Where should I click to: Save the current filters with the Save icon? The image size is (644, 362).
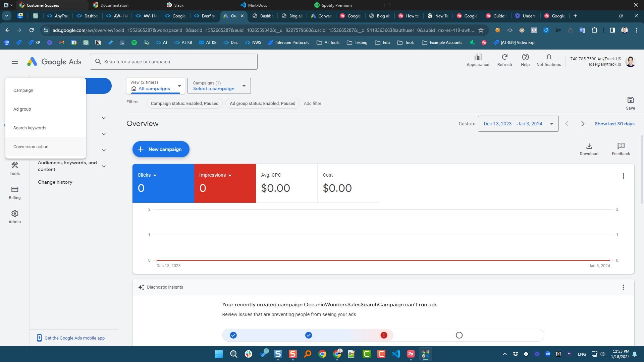coord(631,102)
